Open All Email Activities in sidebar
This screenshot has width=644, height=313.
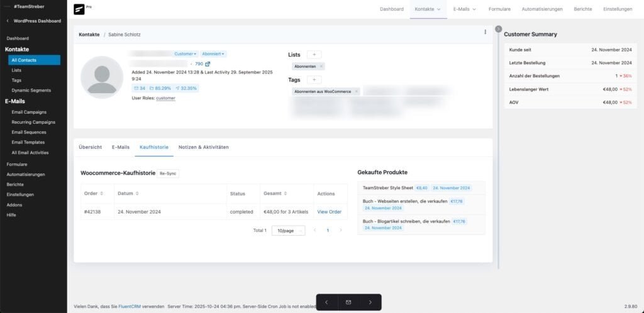pyautogui.click(x=30, y=153)
